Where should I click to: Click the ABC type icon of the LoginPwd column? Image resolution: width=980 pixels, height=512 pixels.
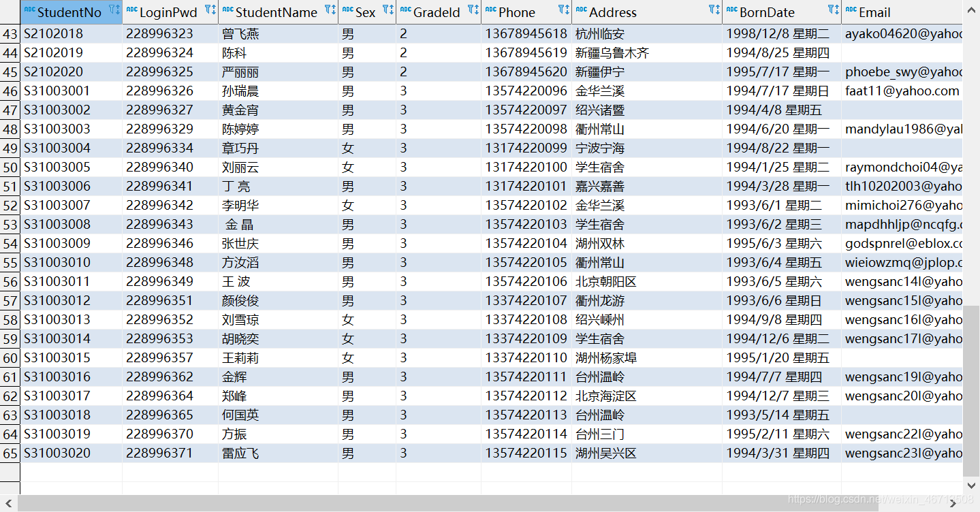coord(131,10)
